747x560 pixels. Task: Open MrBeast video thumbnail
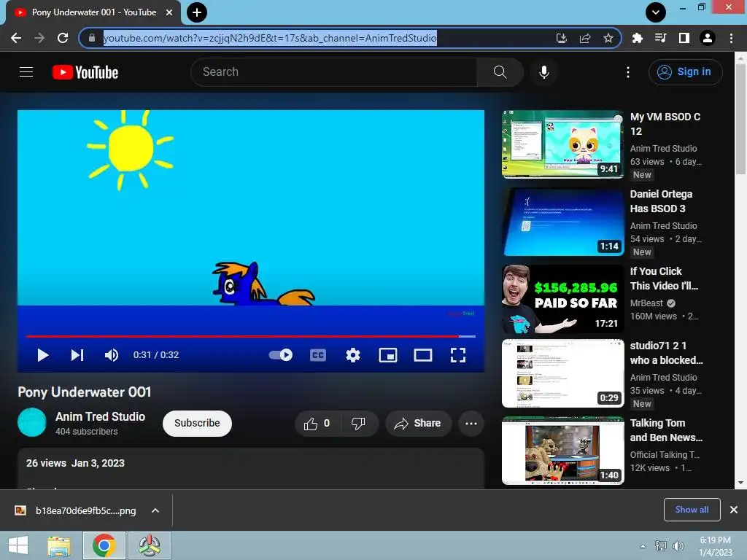click(x=562, y=298)
